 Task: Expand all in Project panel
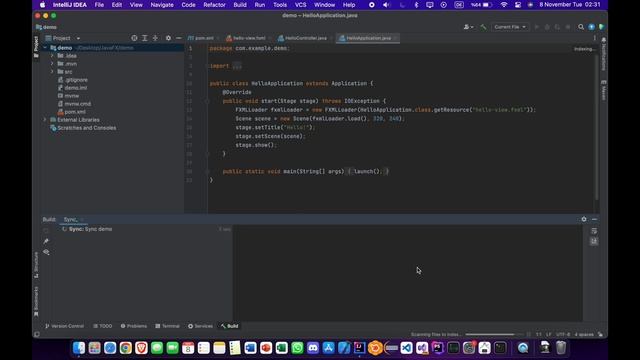(x=144, y=38)
